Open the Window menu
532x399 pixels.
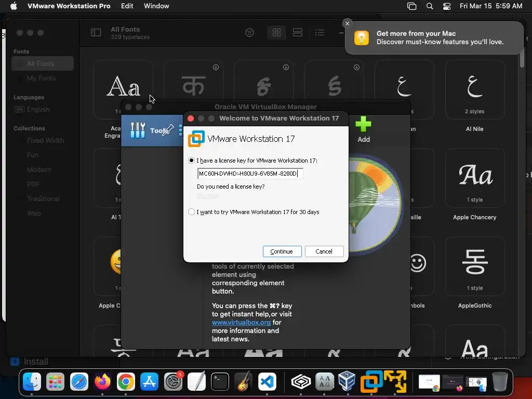point(156,6)
